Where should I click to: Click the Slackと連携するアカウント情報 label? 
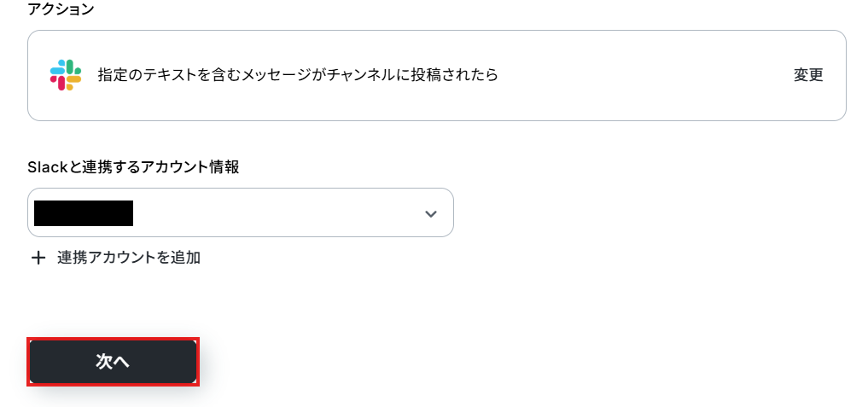133,167
